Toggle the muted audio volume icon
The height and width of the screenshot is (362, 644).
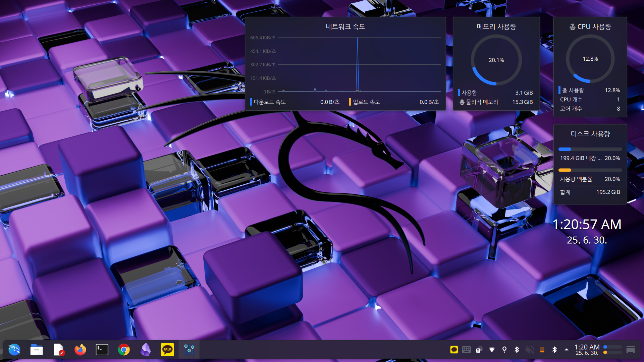[x=529, y=350]
